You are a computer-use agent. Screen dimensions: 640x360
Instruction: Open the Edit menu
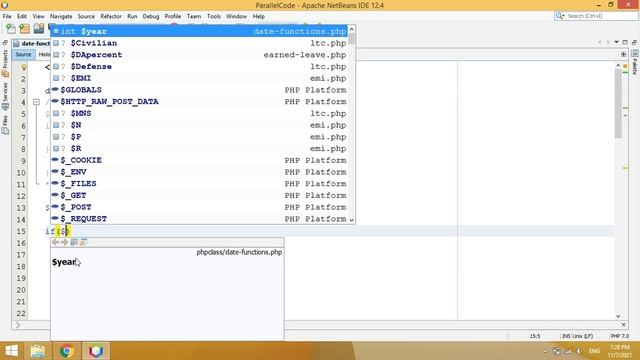coord(22,16)
